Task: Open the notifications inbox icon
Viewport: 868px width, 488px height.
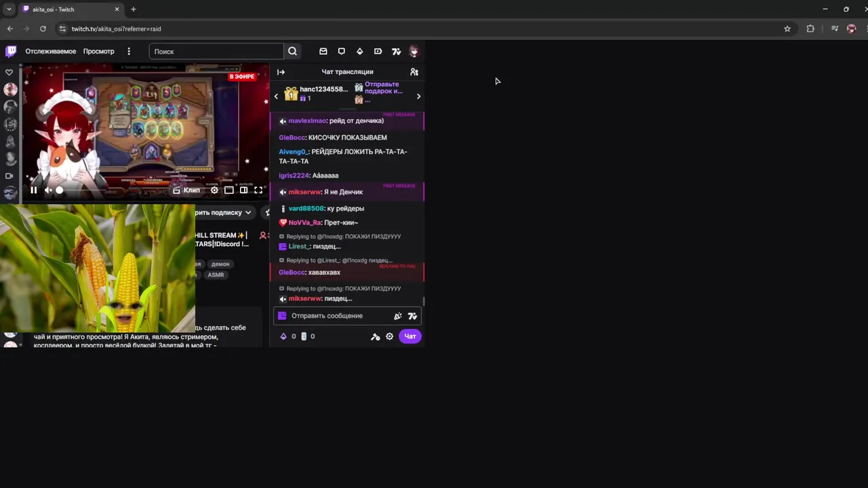Action: point(323,52)
